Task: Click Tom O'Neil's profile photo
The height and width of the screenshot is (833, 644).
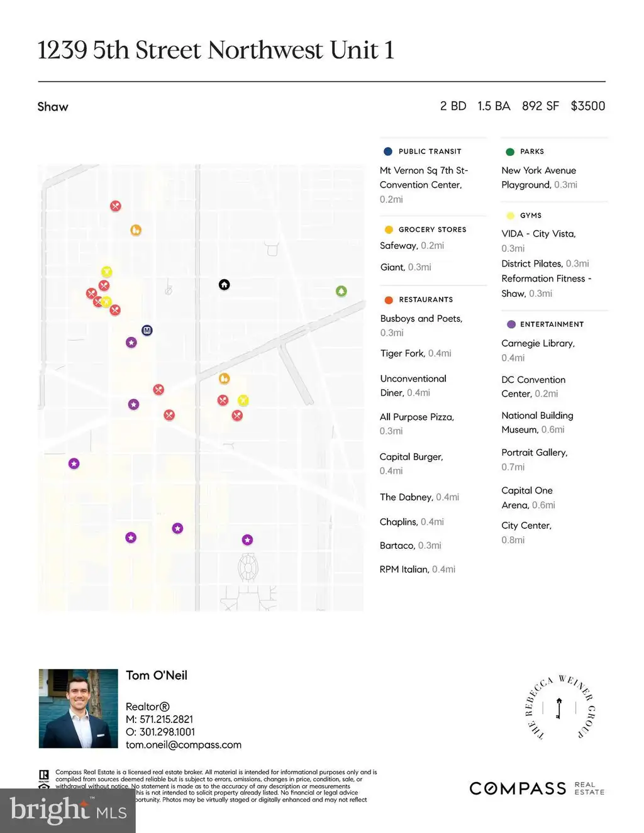Action: pos(78,709)
